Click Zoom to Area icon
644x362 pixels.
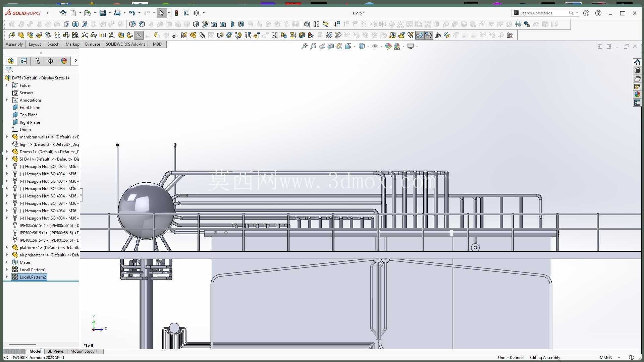coord(313,46)
